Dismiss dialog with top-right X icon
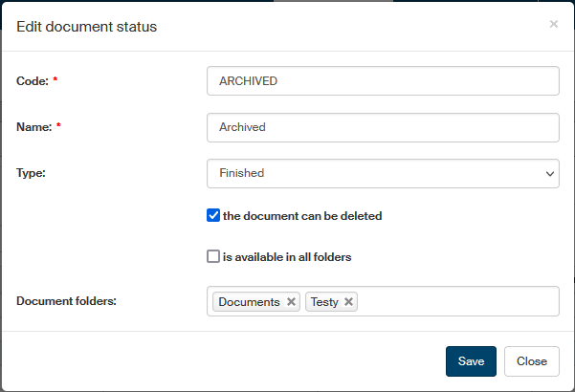Viewport: 575px width, 392px height. point(554,24)
